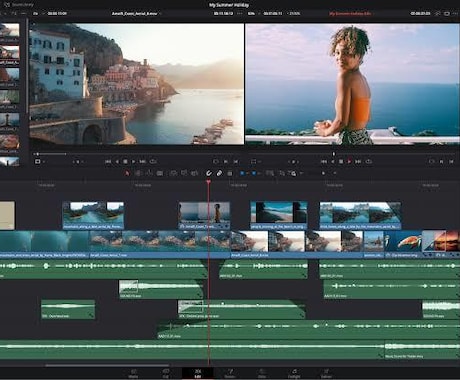Jump to last frame in source viewer
The image size is (460, 380).
point(143,162)
